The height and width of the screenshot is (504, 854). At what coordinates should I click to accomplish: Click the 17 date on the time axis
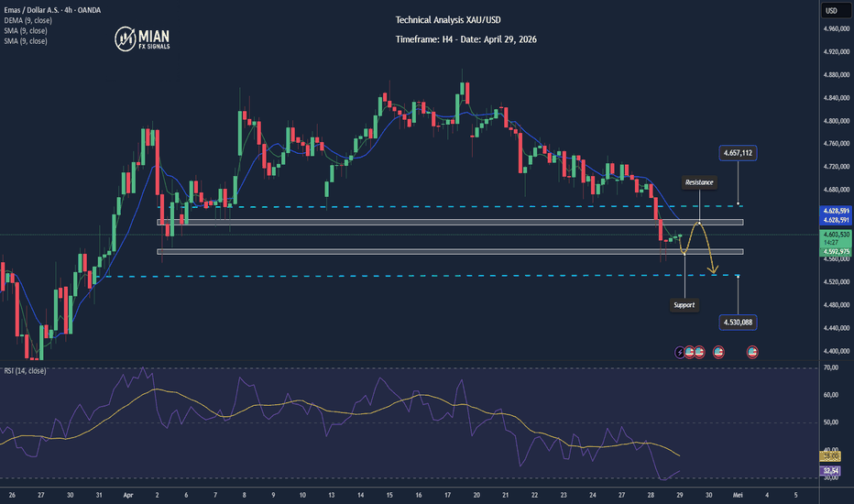(447, 495)
